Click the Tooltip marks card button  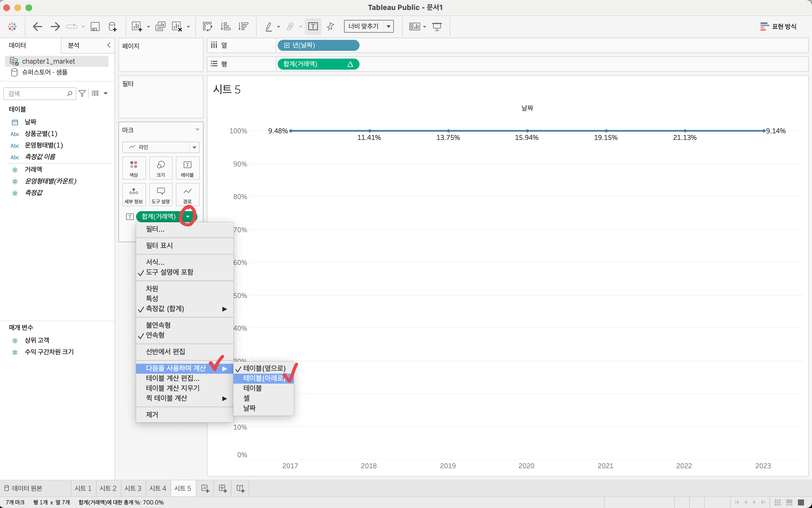[161, 195]
